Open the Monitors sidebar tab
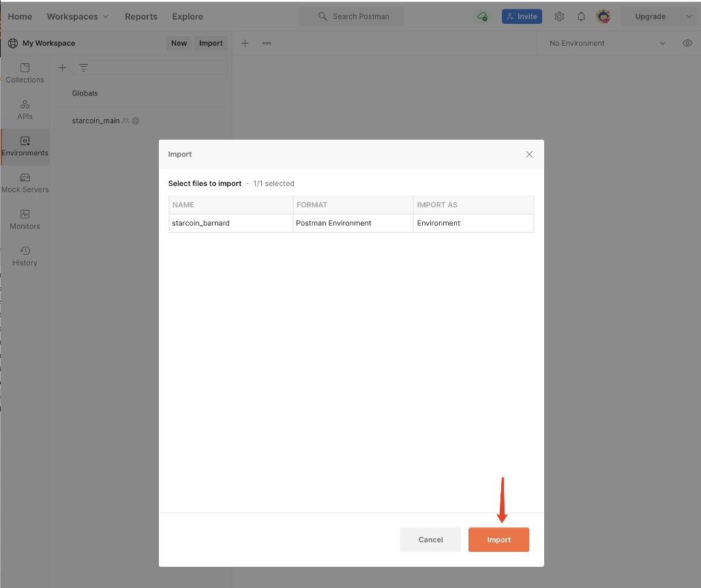The width and height of the screenshot is (701, 588). coord(25,220)
